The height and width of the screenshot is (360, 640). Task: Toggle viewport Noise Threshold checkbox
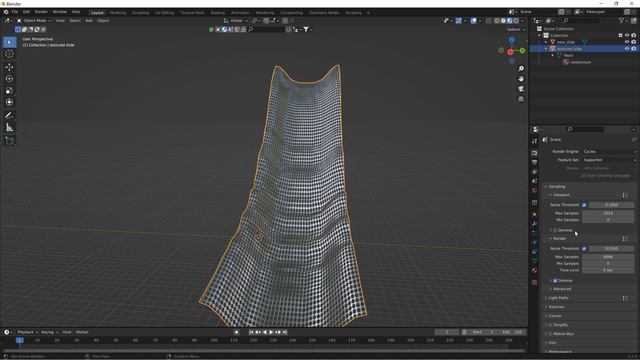[x=584, y=205]
